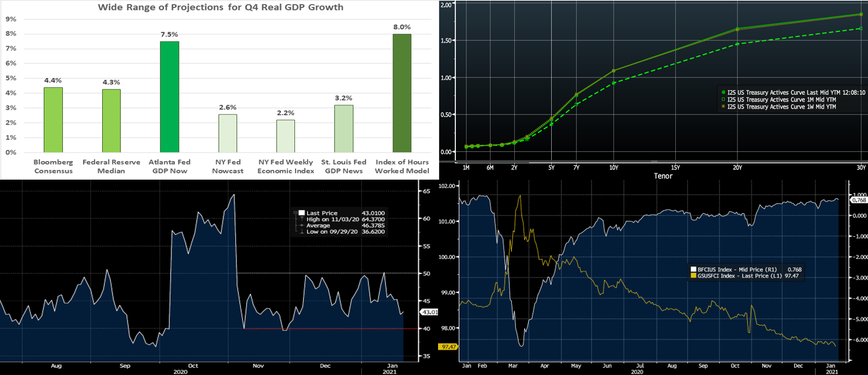Click the 43.01 last price axis tag
This screenshot has width=868, height=375.
coord(430,312)
